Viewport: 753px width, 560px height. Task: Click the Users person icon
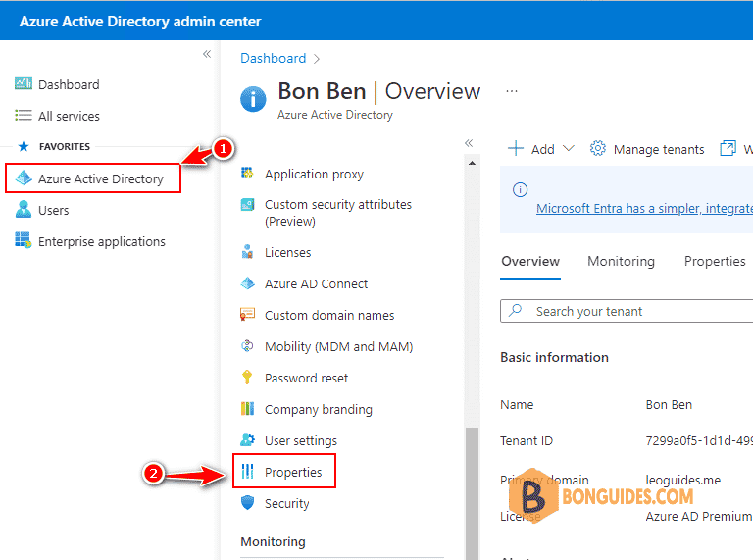pos(24,210)
